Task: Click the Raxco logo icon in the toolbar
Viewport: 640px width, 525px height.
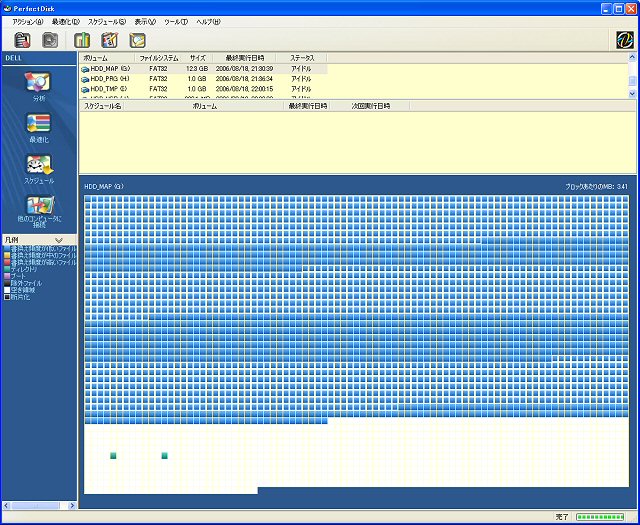Action: click(x=624, y=40)
